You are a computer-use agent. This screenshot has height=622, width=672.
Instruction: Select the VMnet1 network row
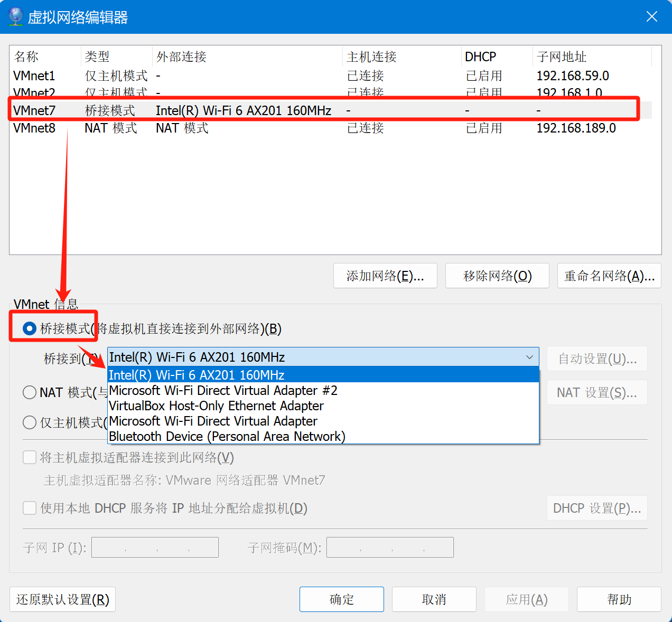[x=331, y=76]
